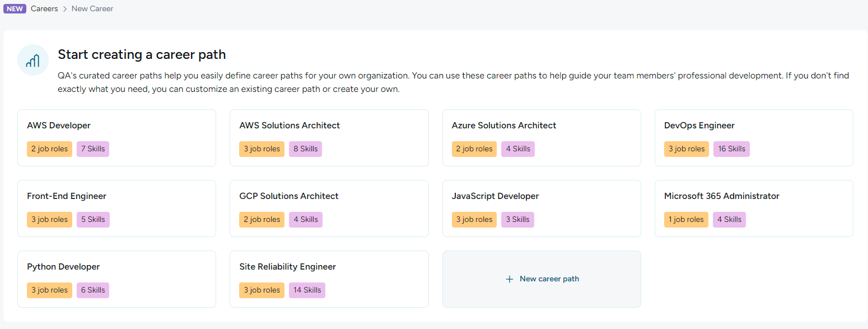Image resolution: width=868 pixels, height=329 pixels.
Task: Choose the DevOps Engineer career path
Action: coord(754,138)
